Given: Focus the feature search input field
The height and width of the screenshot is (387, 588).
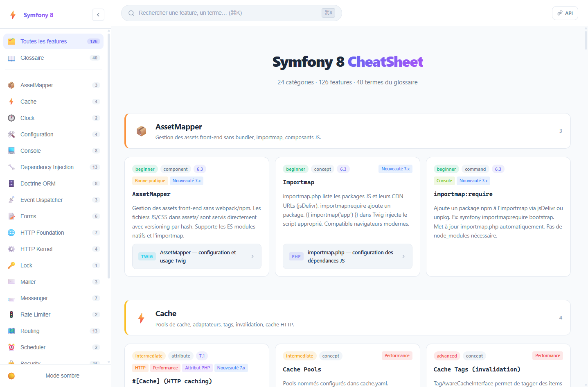Looking at the screenshot, I should coord(231,13).
